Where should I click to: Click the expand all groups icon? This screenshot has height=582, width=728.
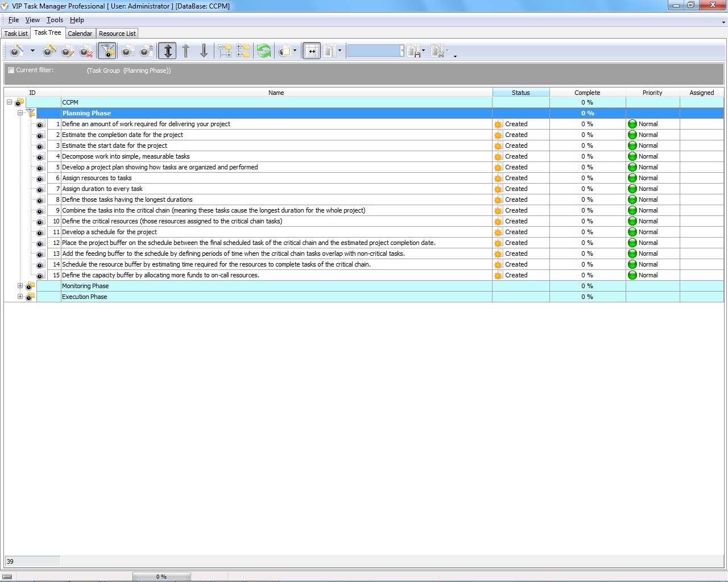tap(225, 52)
